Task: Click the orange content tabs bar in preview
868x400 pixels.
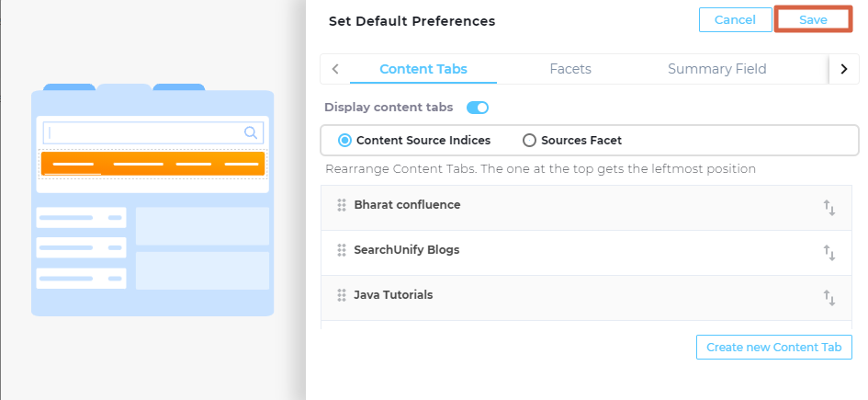Action: click(152, 164)
